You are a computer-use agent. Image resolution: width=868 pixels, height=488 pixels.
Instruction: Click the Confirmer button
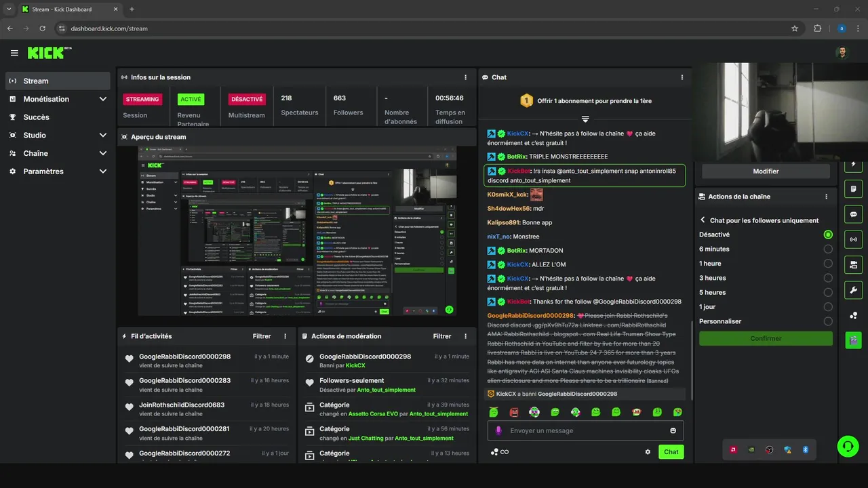click(766, 338)
